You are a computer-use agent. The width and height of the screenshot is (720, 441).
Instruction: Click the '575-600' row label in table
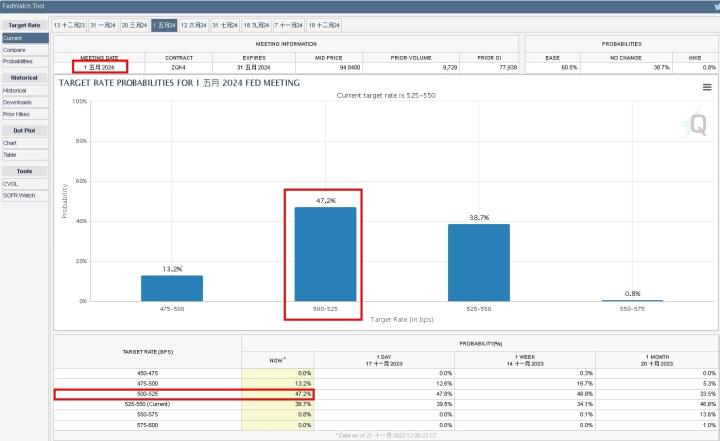coord(147,425)
